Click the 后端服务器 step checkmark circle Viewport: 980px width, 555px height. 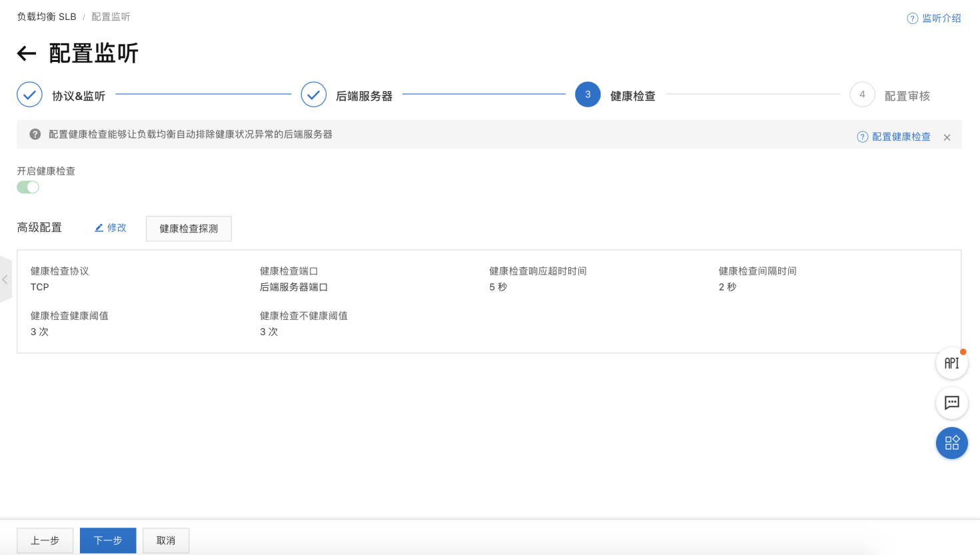(313, 95)
